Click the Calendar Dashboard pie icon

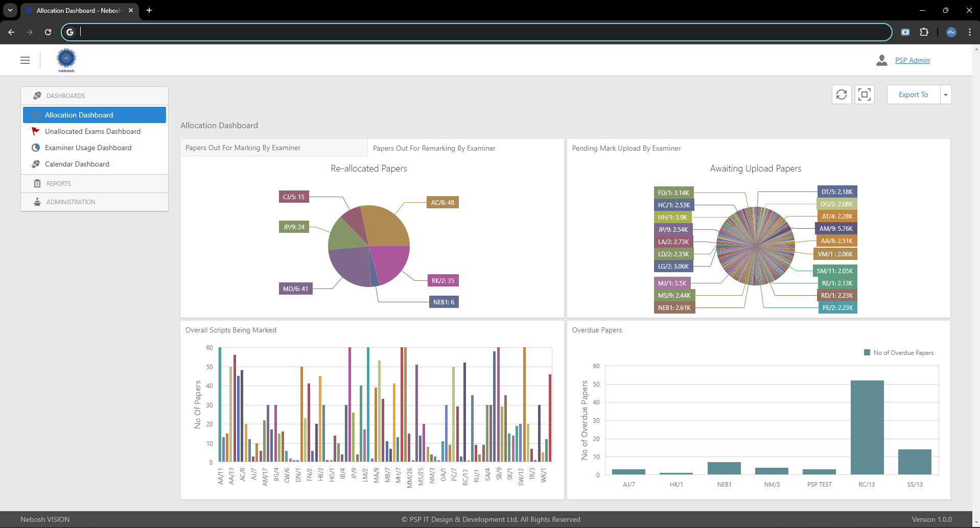pos(36,164)
